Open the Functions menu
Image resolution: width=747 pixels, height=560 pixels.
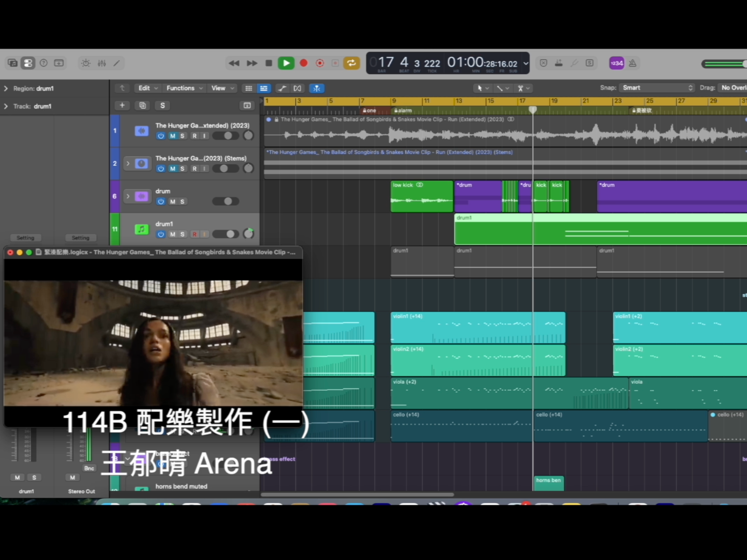185,88
